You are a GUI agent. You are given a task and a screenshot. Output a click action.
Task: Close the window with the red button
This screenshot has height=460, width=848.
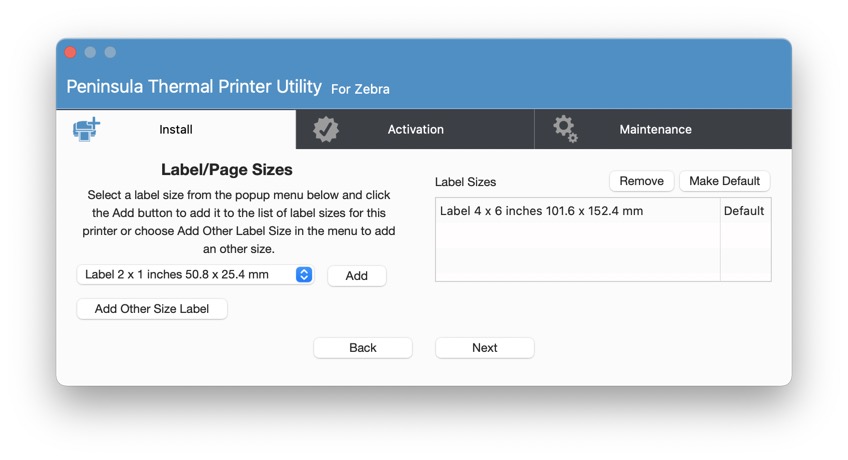point(71,52)
